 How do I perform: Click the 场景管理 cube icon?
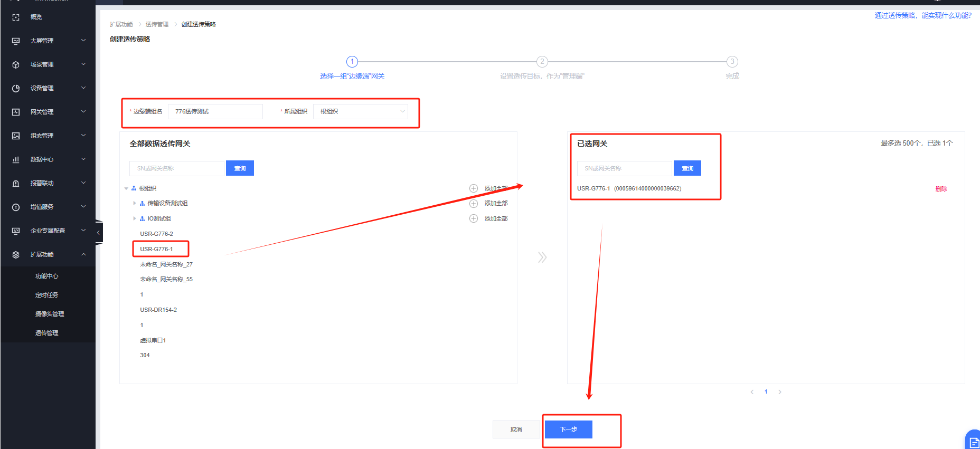coord(16,65)
